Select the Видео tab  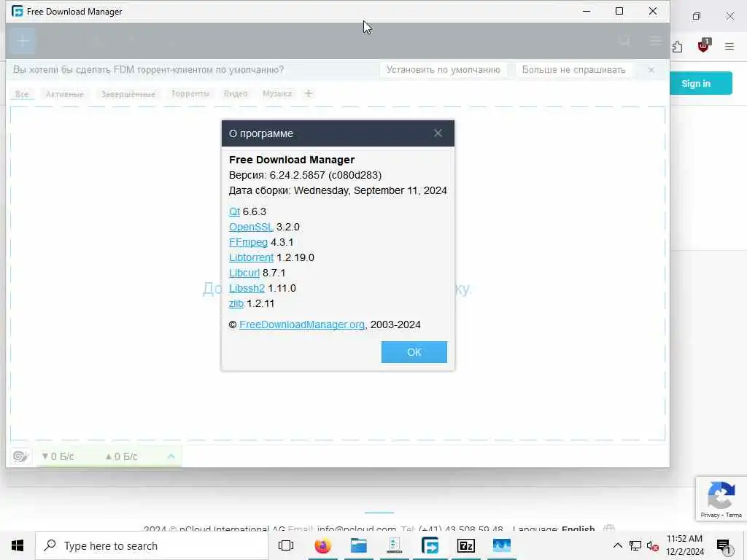point(236,94)
